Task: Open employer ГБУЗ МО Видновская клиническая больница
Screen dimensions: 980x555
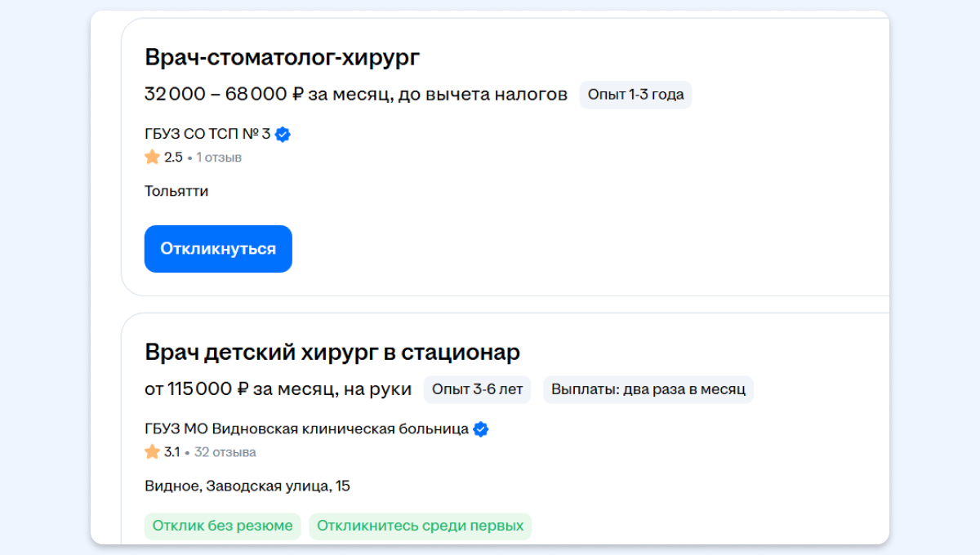Action: [306, 429]
